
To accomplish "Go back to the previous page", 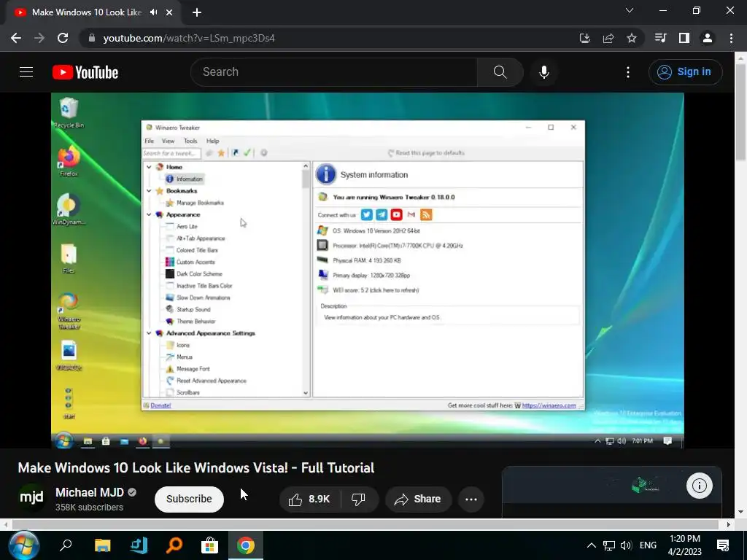I will point(16,38).
